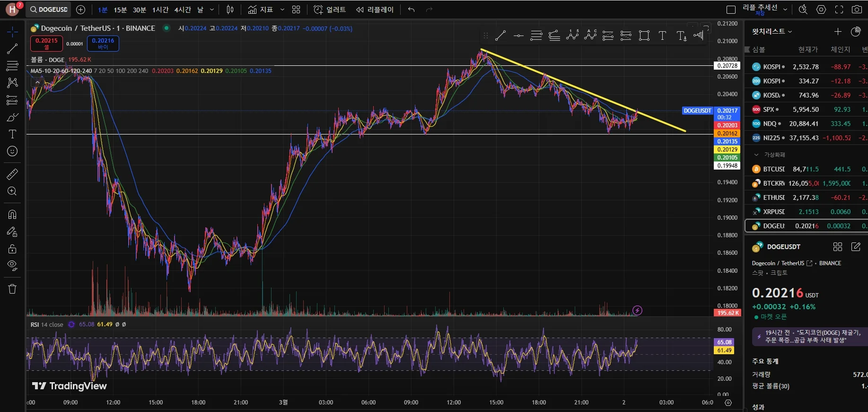The width and height of the screenshot is (868, 412).
Task: Enter fullscreen mode from top toolbar
Action: [839, 9]
